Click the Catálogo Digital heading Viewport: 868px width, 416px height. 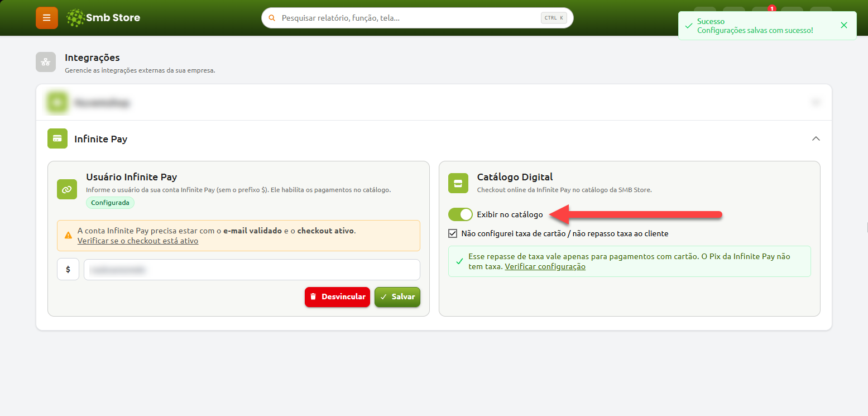(515, 177)
